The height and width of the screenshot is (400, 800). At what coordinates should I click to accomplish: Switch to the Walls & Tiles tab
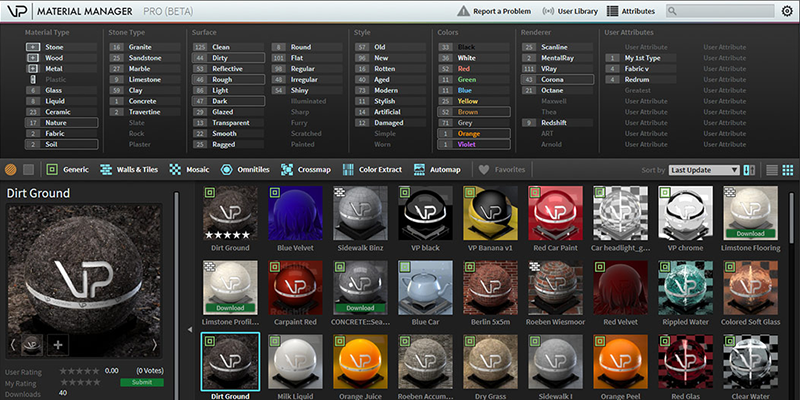point(129,169)
